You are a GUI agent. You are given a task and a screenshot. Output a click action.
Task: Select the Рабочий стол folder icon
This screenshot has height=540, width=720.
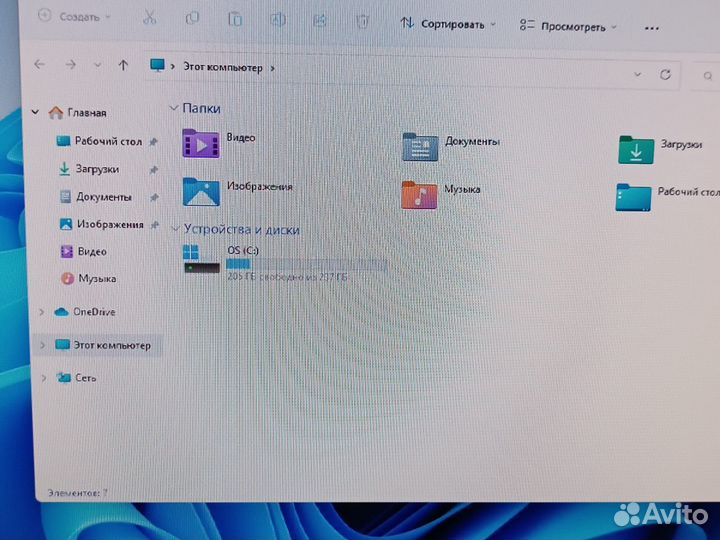633,197
